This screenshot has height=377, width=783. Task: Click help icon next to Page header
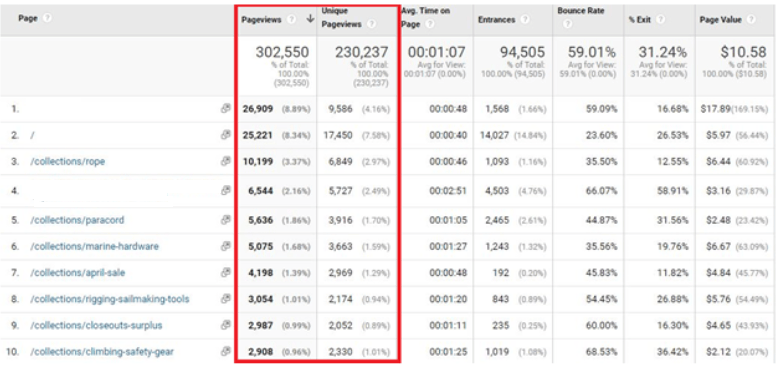click(x=47, y=18)
